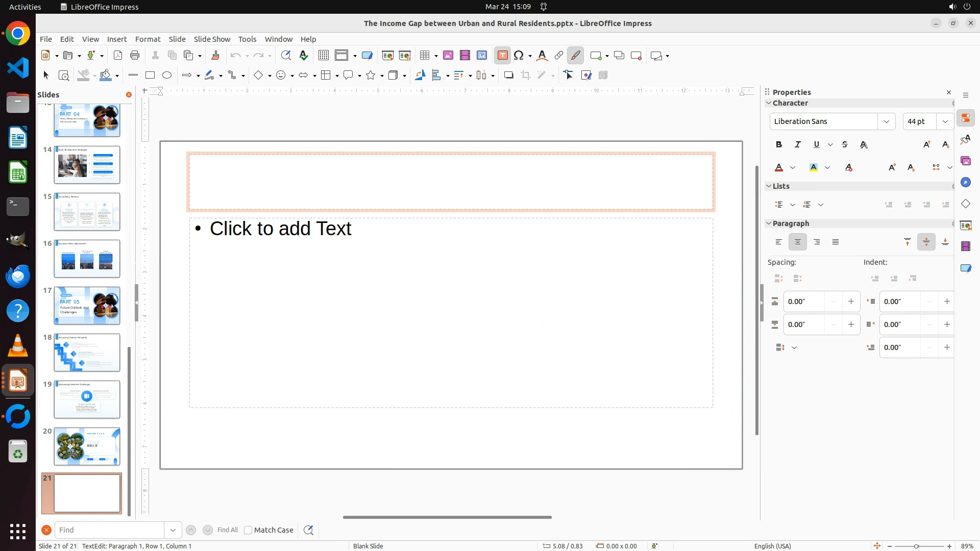Viewport: 980px width, 551px height.
Task: Click the Find All button
Action: pyautogui.click(x=228, y=530)
